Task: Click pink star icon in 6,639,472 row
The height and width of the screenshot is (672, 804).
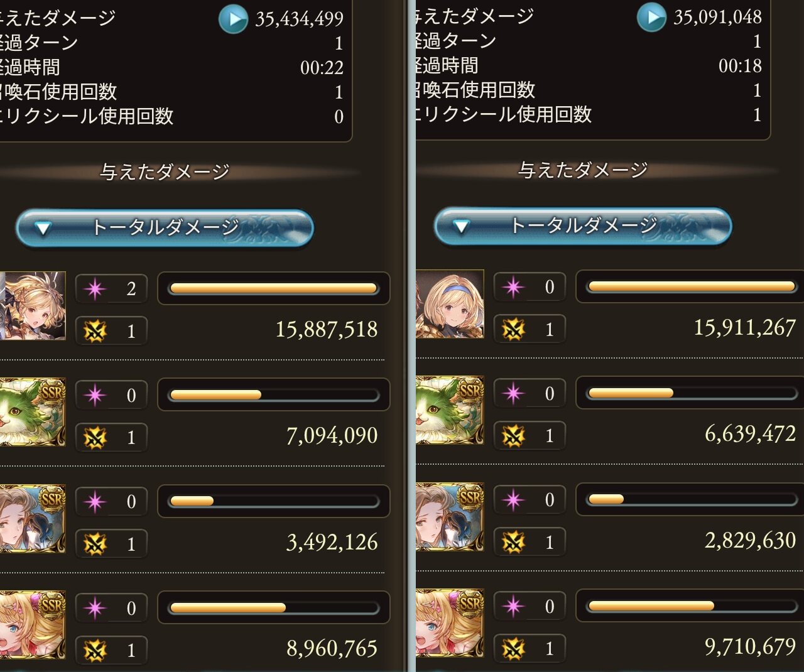Action: (x=513, y=393)
